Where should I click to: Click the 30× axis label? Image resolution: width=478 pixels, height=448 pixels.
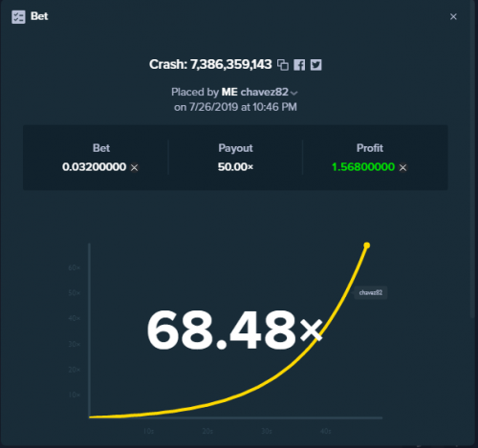click(74, 344)
